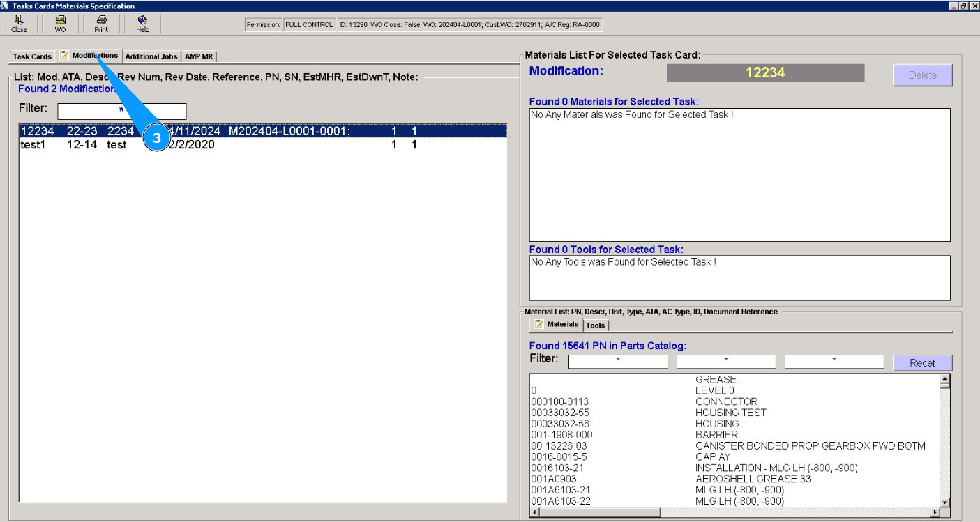Image resolution: width=980 pixels, height=522 pixels.
Task: Select the Materials tab in Material List
Action: point(556,325)
